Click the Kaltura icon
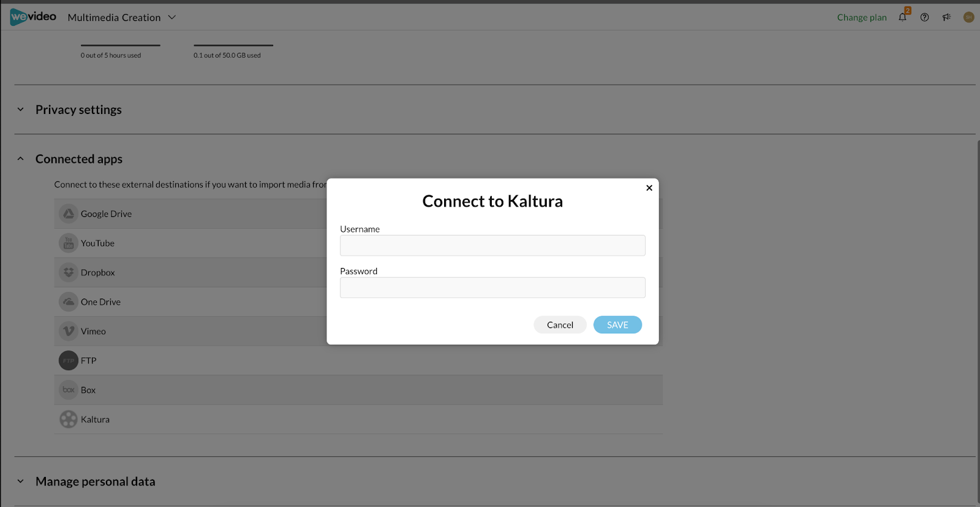Viewport: 980px width, 507px height. [69, 419]
